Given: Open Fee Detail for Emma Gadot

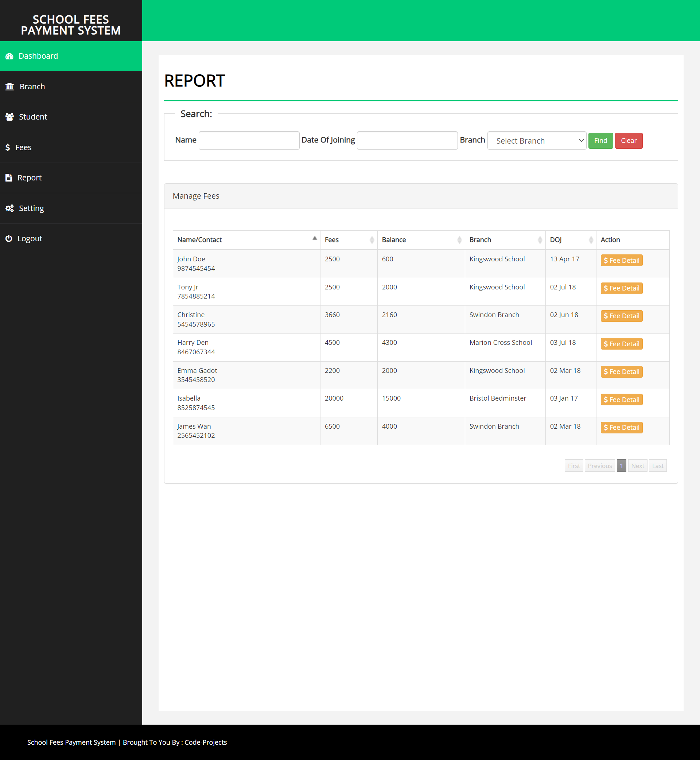Looking at the screenshot, I should pyautogui.click(x=621, y=372).
